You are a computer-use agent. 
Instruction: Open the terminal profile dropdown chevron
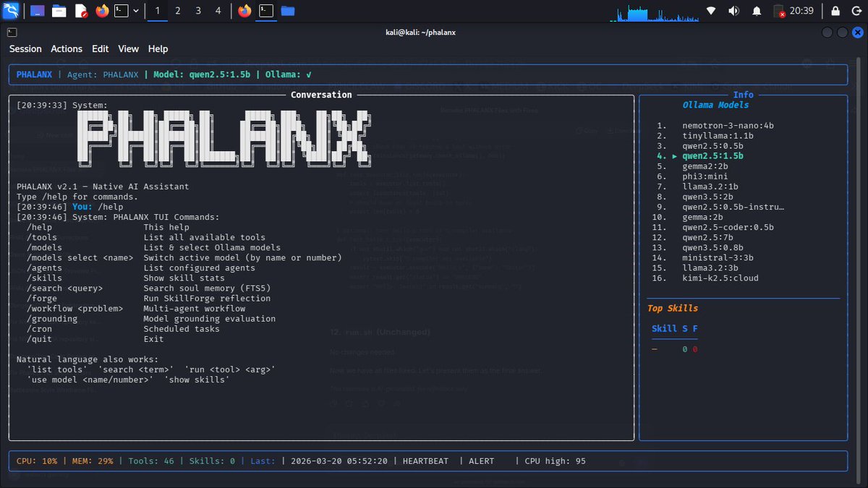137,11
